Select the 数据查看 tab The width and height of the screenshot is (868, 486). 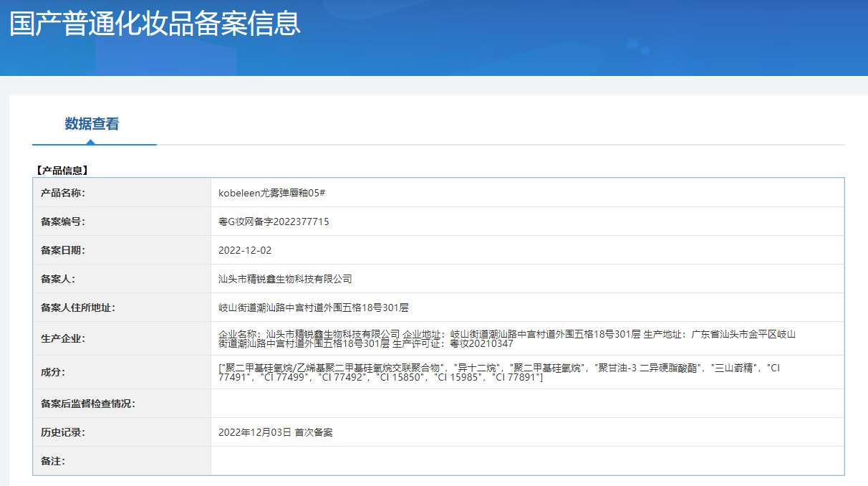coord(92,124)
